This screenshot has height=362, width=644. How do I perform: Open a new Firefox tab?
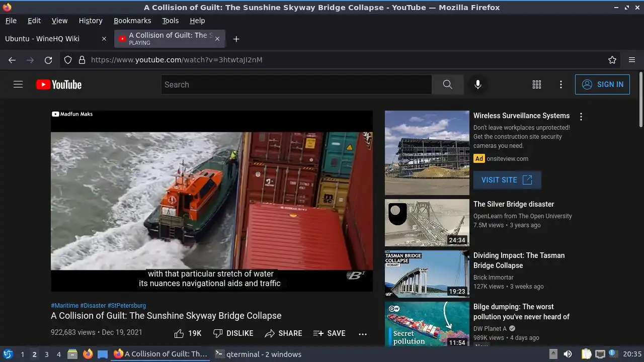coord(236,39)
